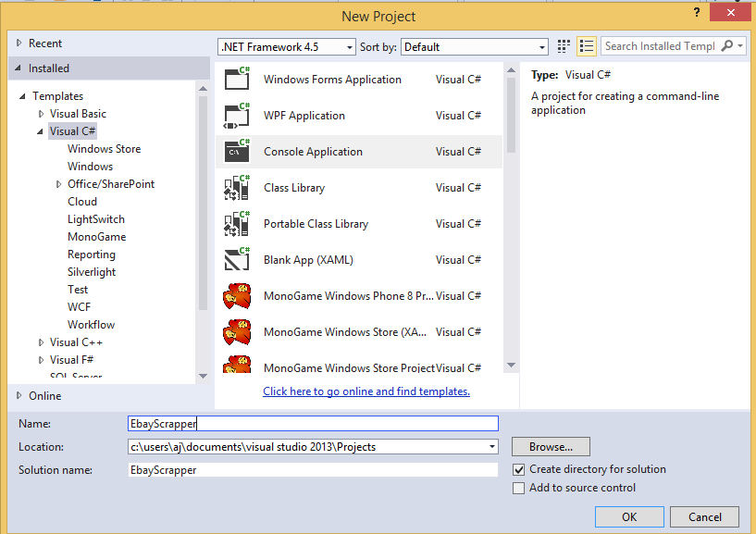Click the project Name input field

point(313,424)
